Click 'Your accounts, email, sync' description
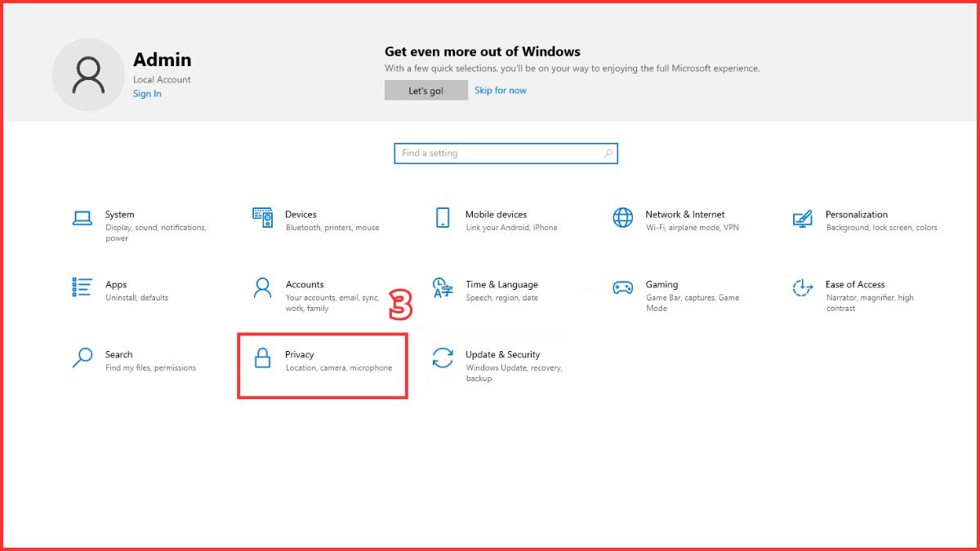The width and height of the screenshot is (980, 551). click(x=332, y=303)
